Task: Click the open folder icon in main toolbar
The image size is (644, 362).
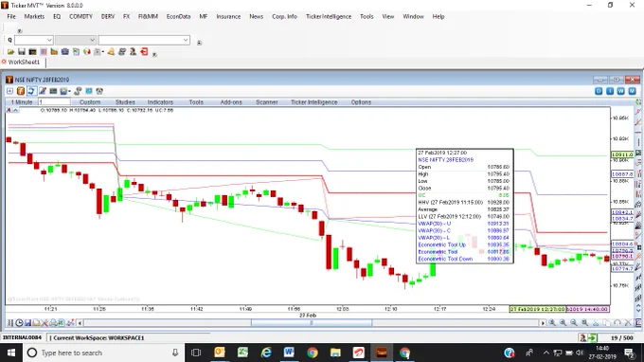Action: pos(10,52)
